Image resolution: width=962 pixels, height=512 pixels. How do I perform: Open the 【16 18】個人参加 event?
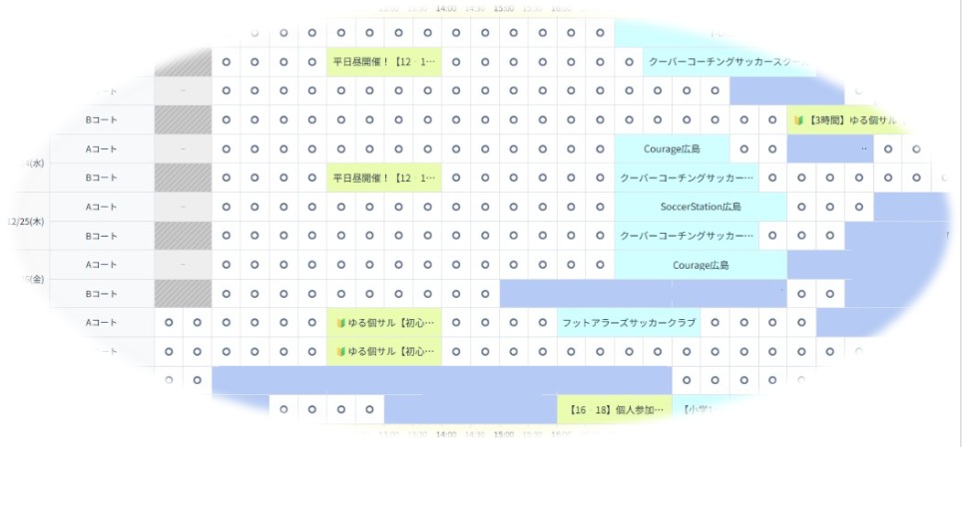coord(614,410)
